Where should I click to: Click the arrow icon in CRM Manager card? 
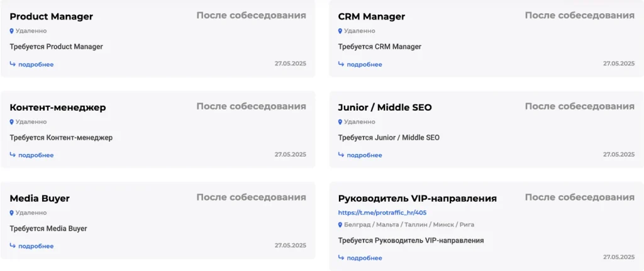[x=341, y=64]
